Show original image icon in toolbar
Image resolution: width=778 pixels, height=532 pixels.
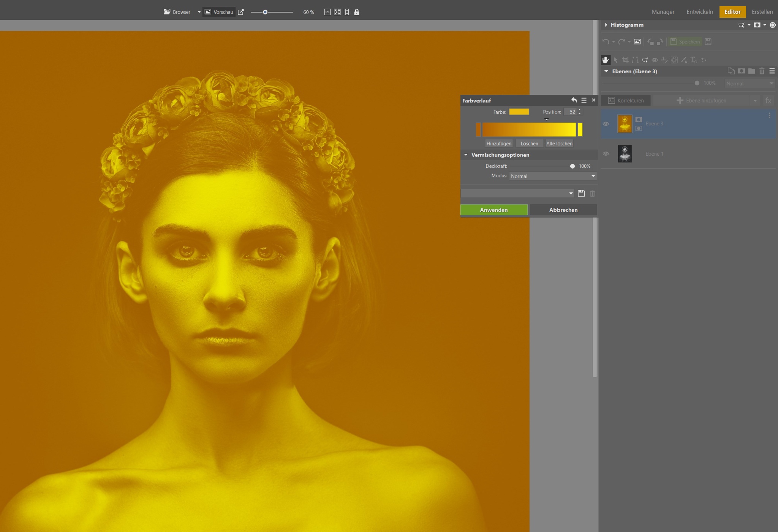pos(637,42)
